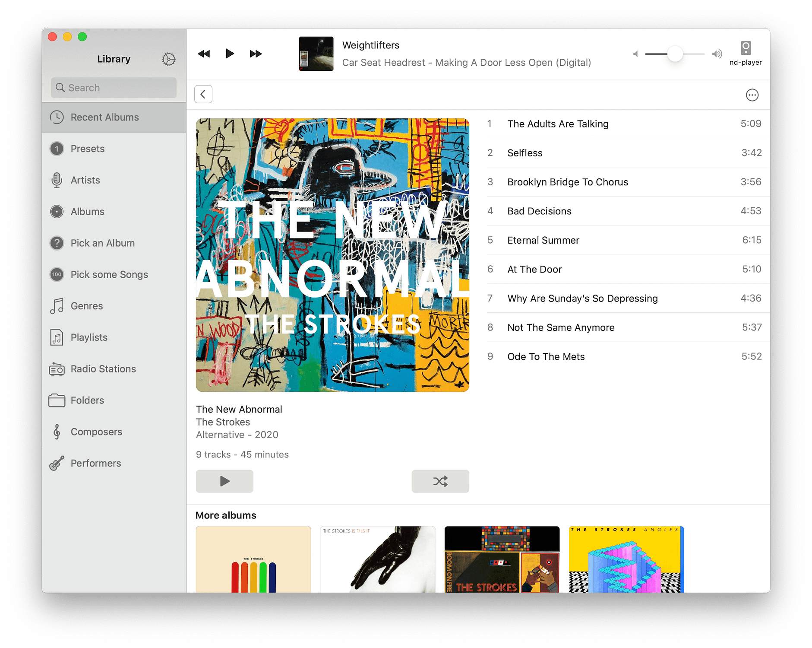The width and height of the screenshot is (812, 648).
Task: Select the nd-player output device icon
Action: pos(746,48)
